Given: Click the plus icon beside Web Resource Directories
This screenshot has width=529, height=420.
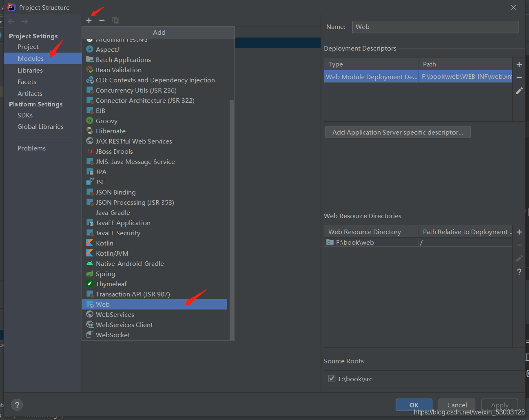Looking at the screenshot, I should click(519, 232).
